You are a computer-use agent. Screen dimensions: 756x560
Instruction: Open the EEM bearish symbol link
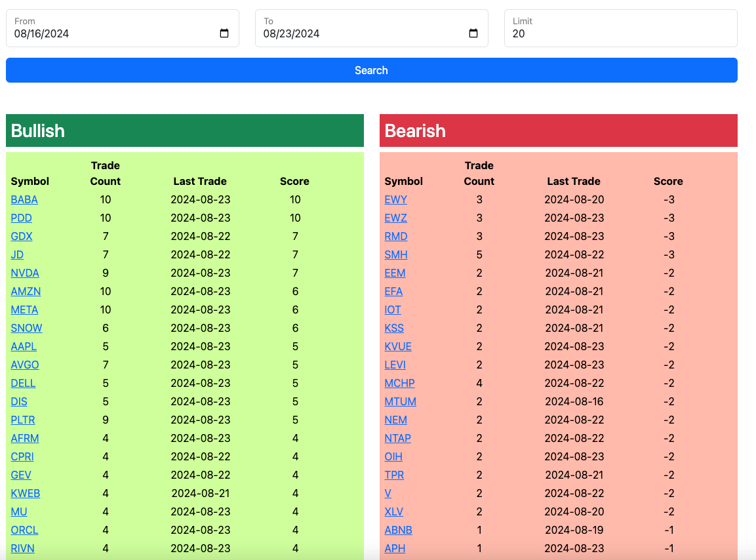[395, 273]
